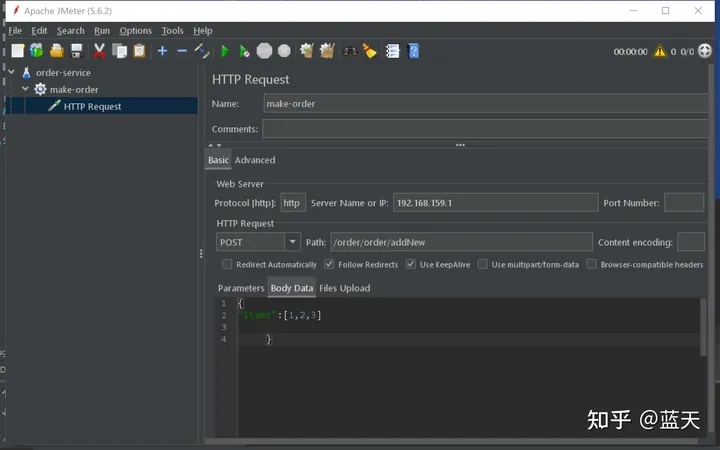Select HTTP Request in the tree
This screenshot has height=450, width=720.
tap(92, 107)
